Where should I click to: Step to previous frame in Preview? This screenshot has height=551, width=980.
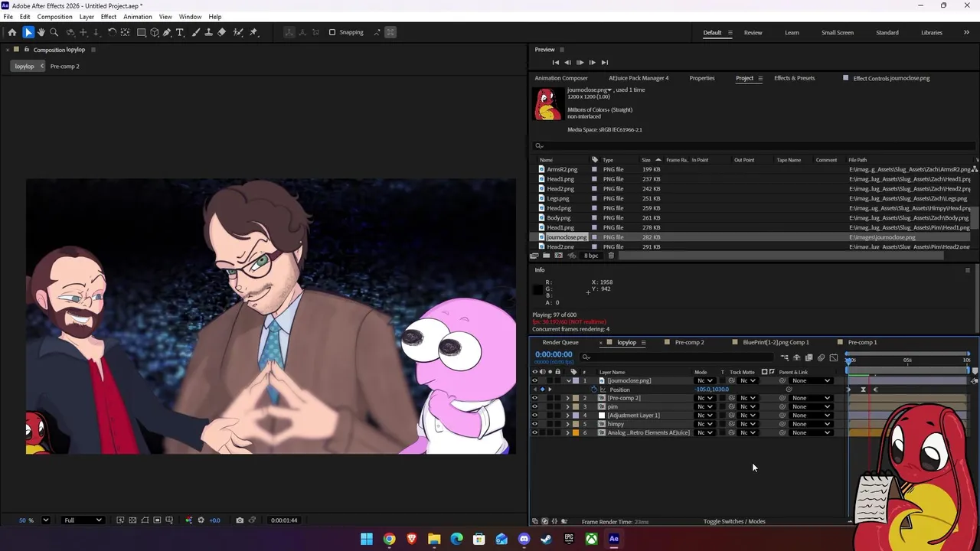click(567, 62)
